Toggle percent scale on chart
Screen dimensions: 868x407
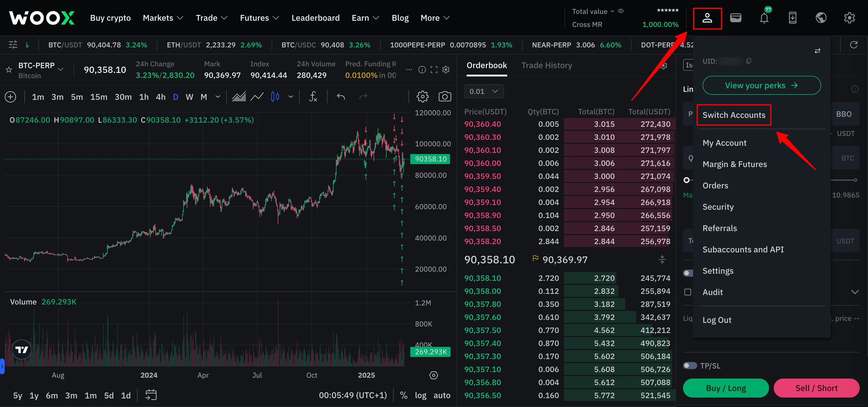point(403,395)
